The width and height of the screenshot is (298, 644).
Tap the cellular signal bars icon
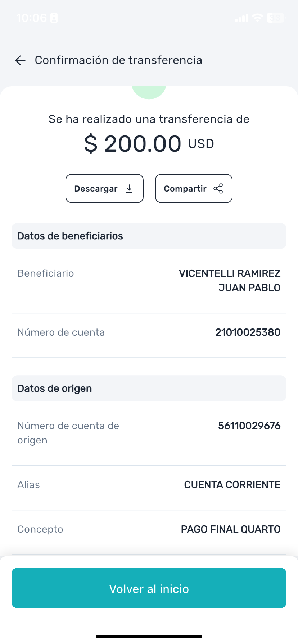(241, 18)
